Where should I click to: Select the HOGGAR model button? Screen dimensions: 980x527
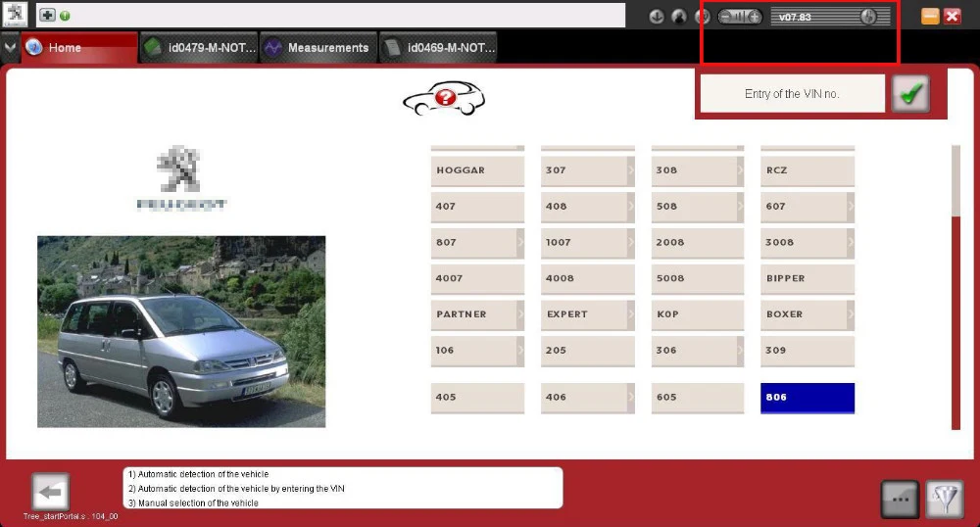[477, 170]
